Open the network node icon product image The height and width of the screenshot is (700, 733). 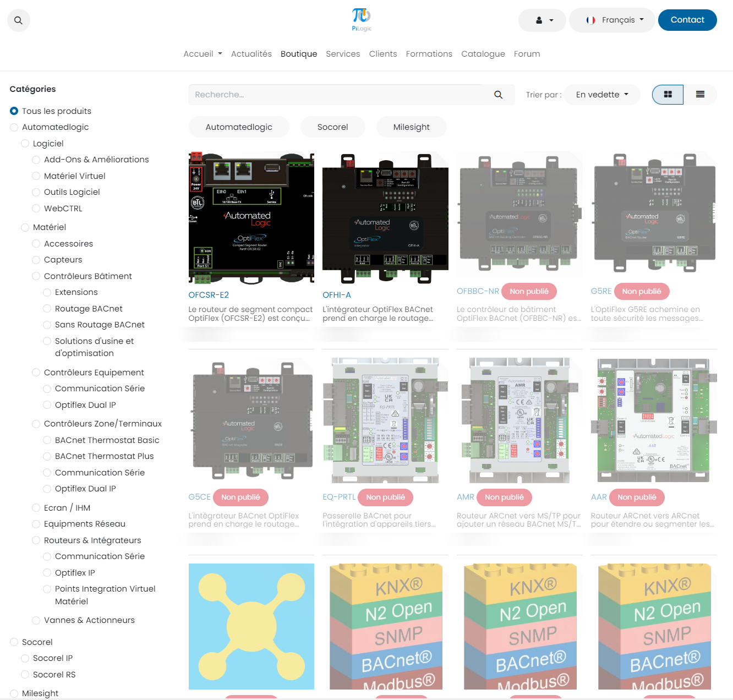coord(251,626)
